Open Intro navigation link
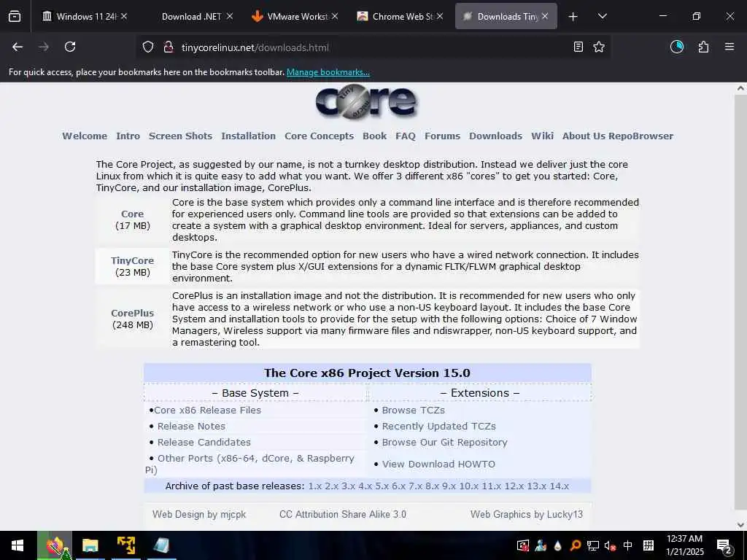This screenshot has height=560, width=747. 128,136
